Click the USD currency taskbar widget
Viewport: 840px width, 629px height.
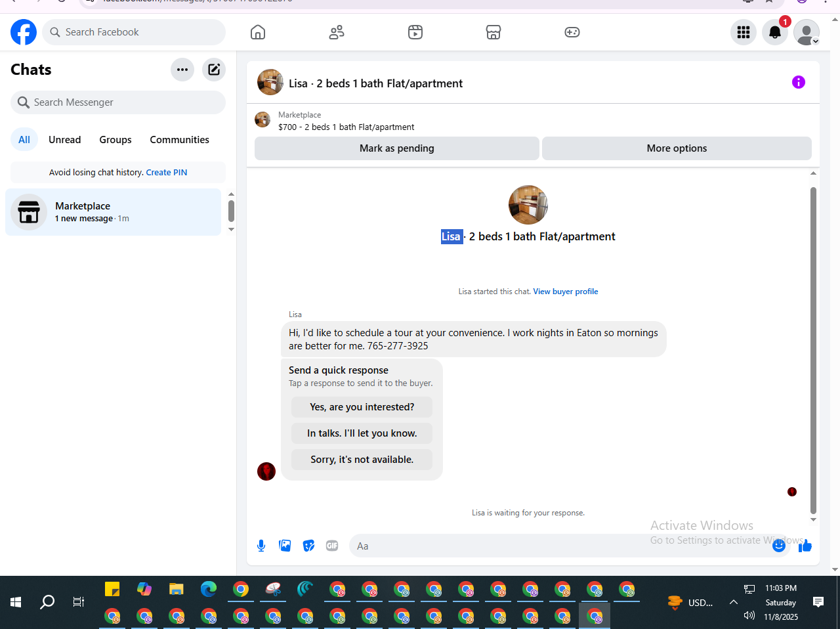[690, 602]
